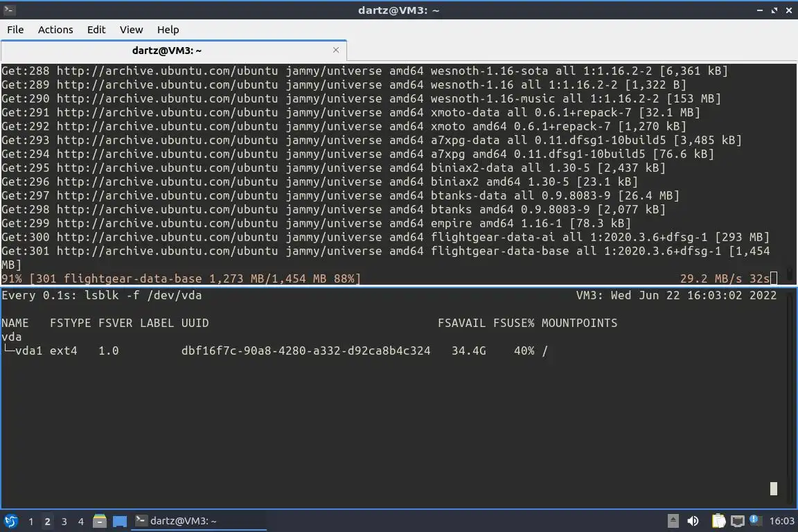798x532 pixels.
Task: Launch the file manager from the panel
Action: 100,521
